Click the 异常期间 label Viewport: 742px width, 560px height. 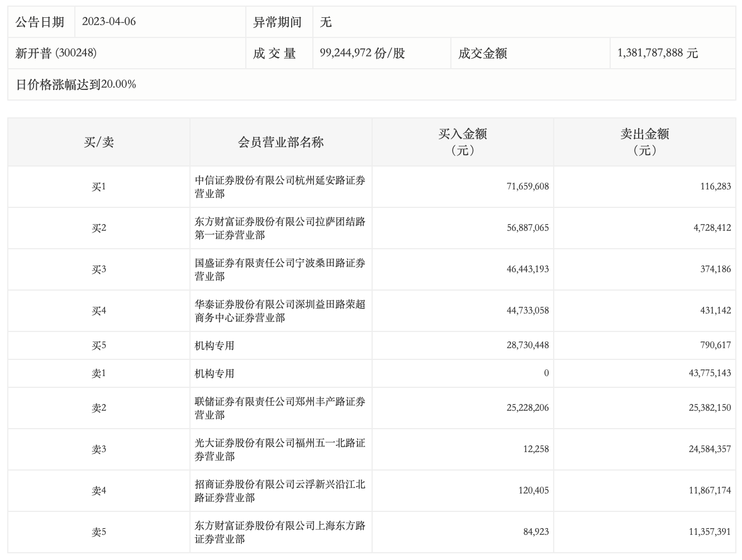click(x=277, y=22)
